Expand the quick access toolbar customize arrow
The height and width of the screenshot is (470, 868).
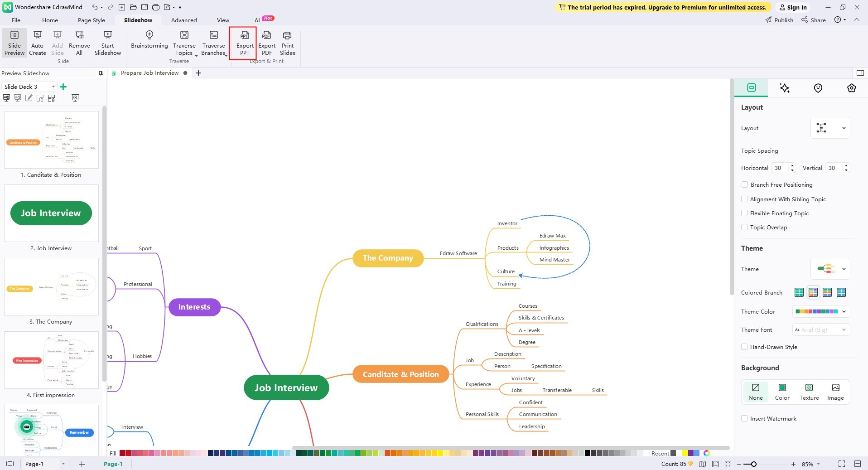pyautogui.click(x=180, y=7)
